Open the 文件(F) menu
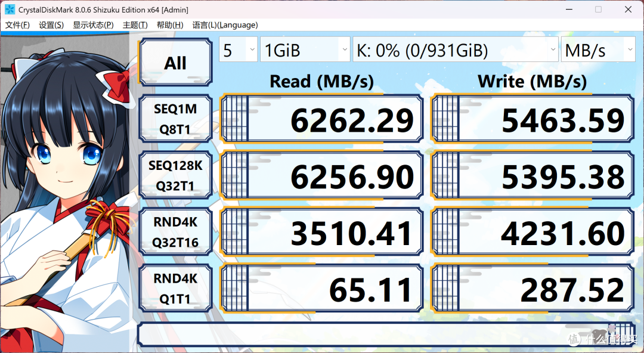This screenshot has width=644, height=353. pyautogui.click(x=17, y=25)
